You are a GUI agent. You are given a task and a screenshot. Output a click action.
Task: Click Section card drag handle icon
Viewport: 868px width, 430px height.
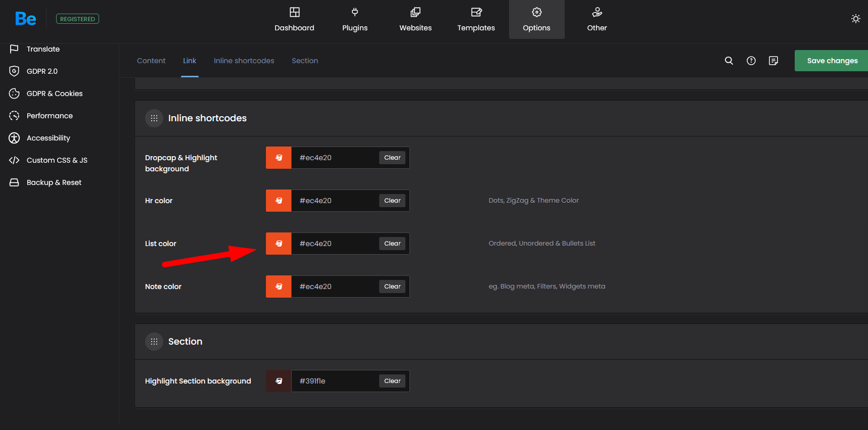[154, 342]
